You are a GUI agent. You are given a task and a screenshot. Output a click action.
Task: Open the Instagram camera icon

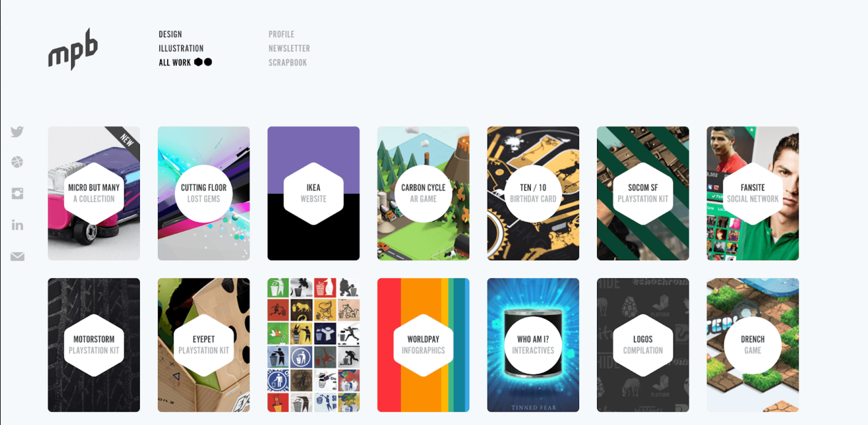pyautogui.click(x=17, y=194)
